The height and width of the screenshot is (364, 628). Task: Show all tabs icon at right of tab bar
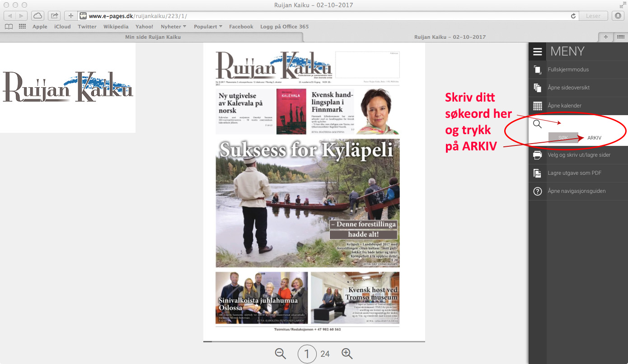tap(620, 37)
